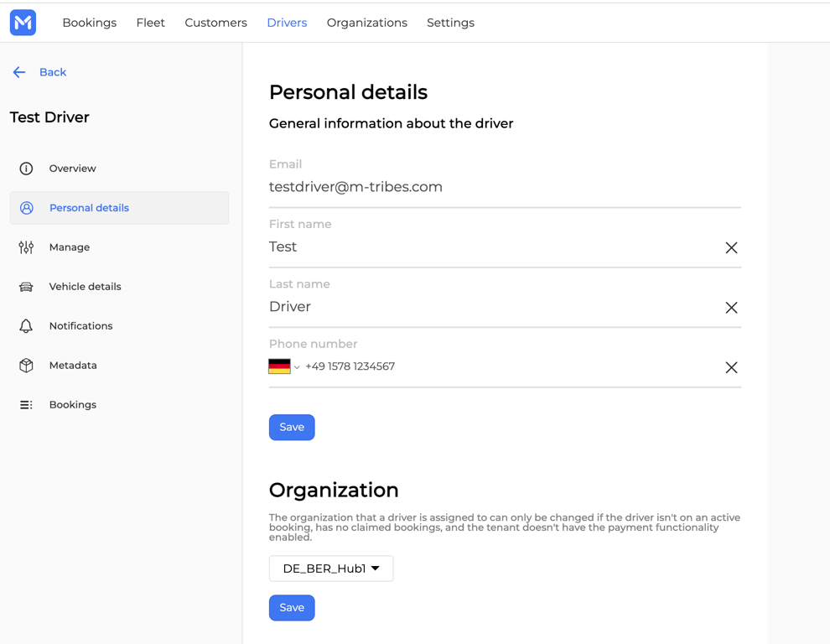Click the Email field testdriver@m-tribes.com
The height and width of the screenshot is (644, 830).
click(x=505, y=187)
